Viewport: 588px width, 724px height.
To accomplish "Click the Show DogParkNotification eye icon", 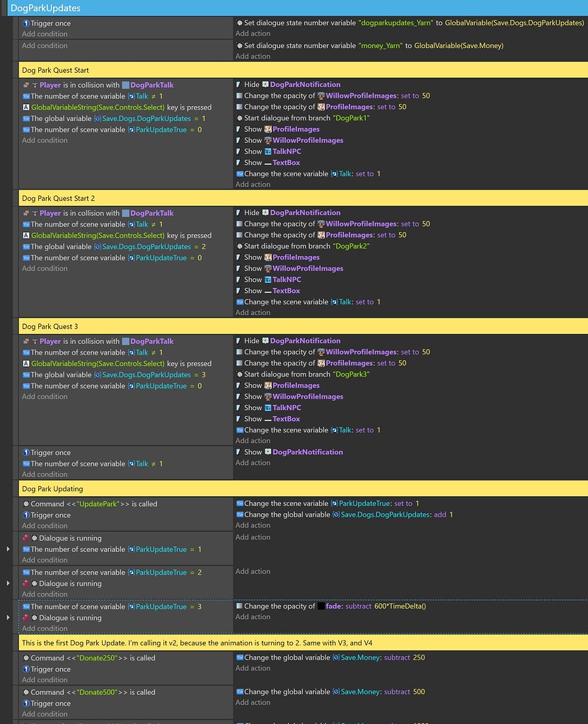I will [x=238, y=452].
